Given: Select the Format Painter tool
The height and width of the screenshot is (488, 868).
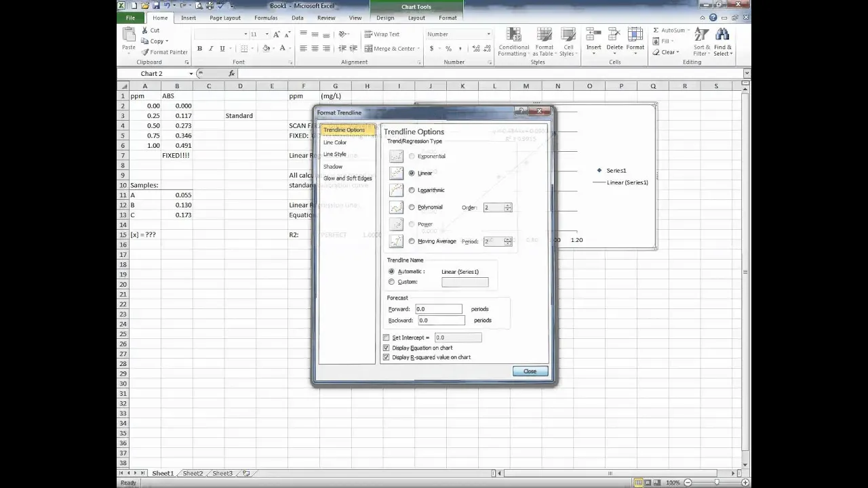Looking at the screenshot, I should click(x=164, y=52).
